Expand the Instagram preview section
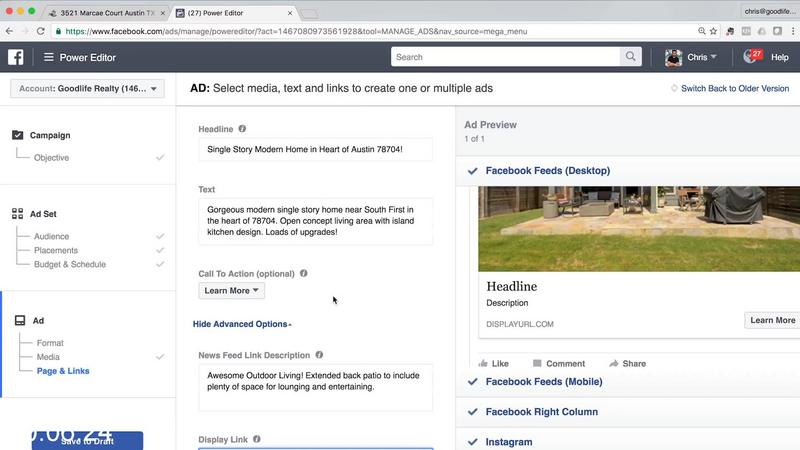 (x=509, y=442)
